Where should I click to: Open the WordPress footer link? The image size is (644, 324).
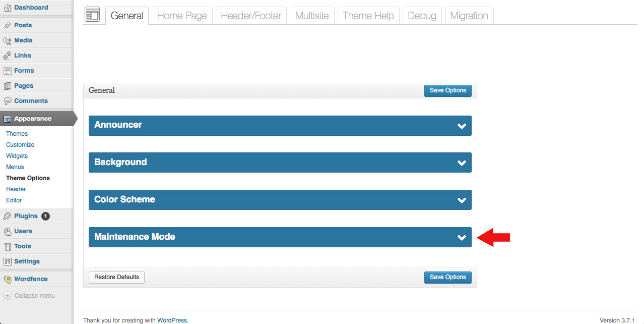172,320
